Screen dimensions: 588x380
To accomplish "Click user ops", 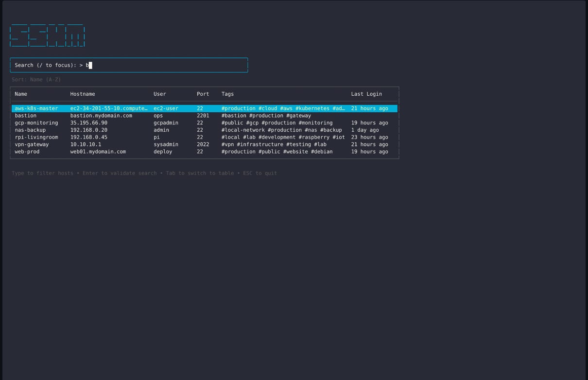I will [x=158, y=116].
